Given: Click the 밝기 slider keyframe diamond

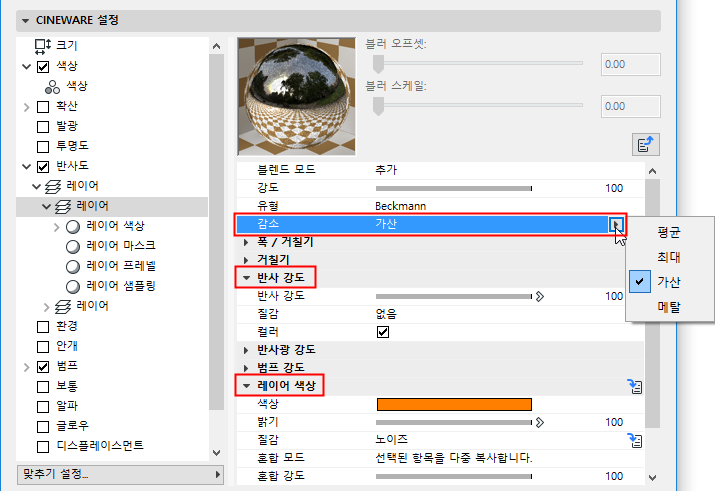Looking at the screenshot, I should coord(540,423).
